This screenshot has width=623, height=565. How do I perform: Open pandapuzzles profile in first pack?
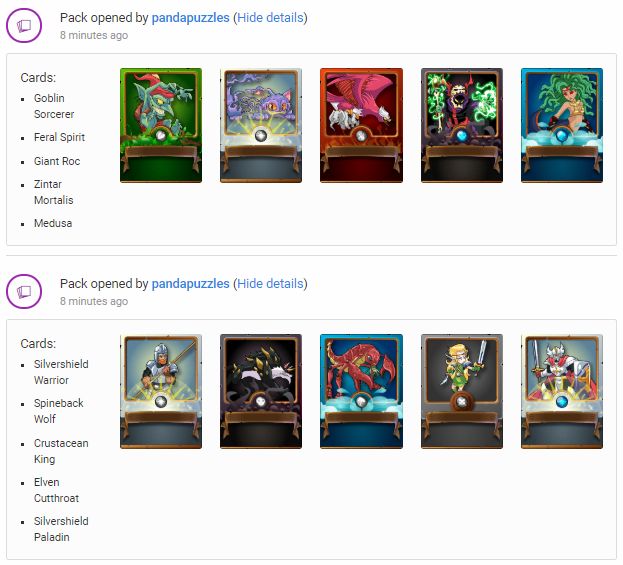point(190,18)
